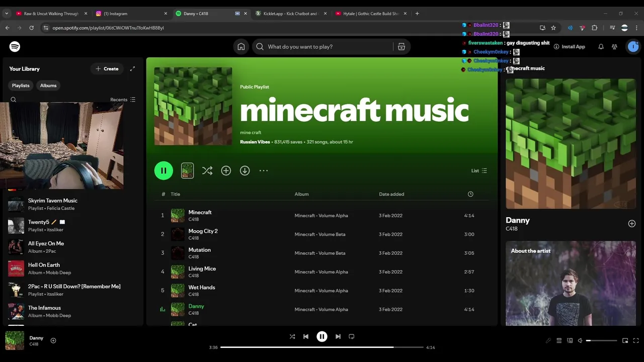Click the Create button in library
This screenshot has height=362, width=644.
pos(107,69)
